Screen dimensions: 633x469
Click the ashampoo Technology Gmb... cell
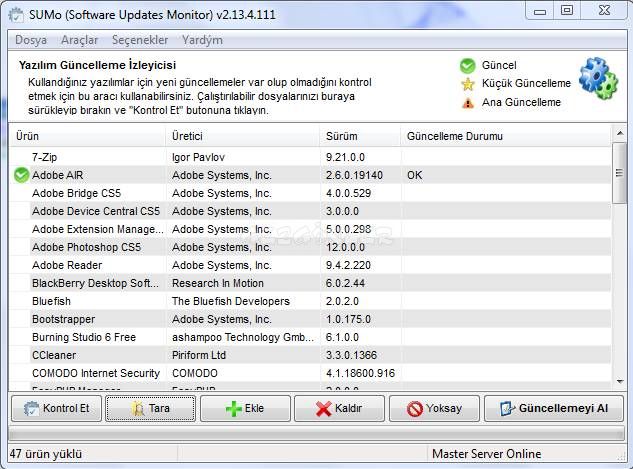point(243,337)
